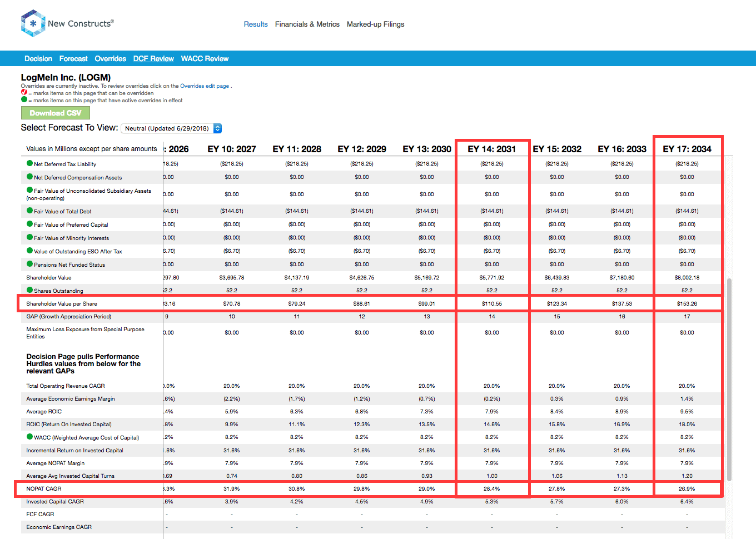Click GAP (Growth Appreciation Period) label
The image size is (756, 539).
[69, 317]
